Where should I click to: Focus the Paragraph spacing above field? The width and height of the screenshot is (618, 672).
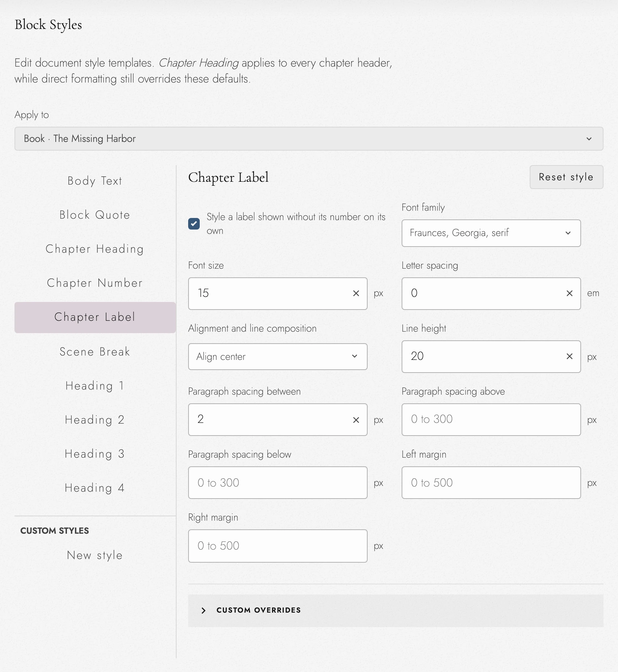click(491, 420)
